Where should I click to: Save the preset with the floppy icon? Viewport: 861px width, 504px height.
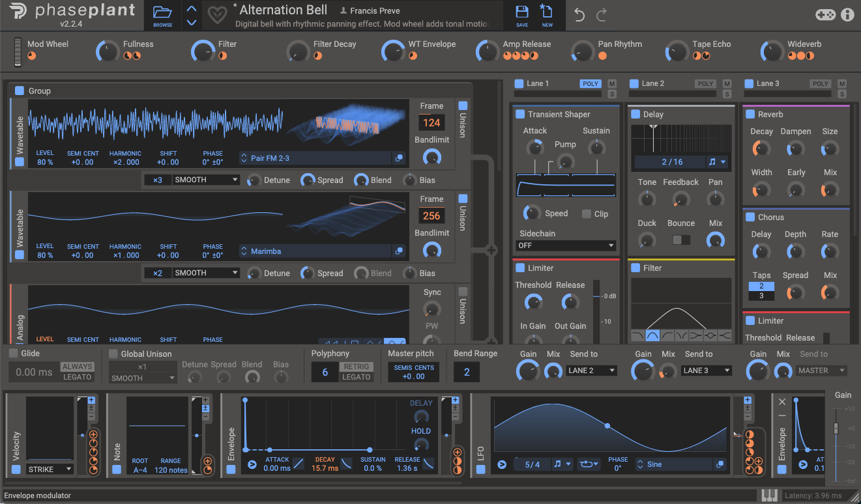(522, 12)
